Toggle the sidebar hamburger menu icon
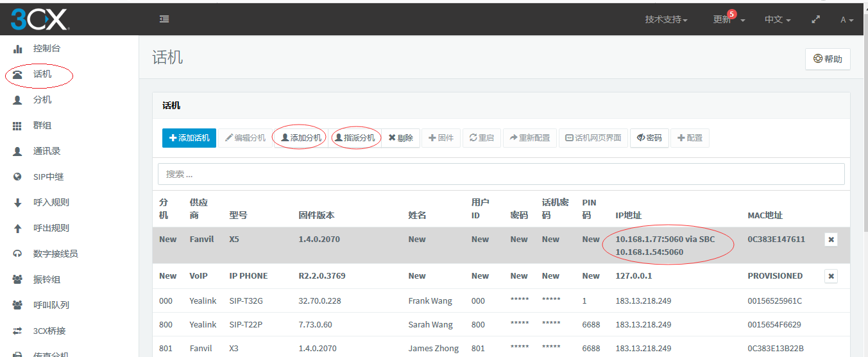 pyautogui.click(x=164, y=19)
